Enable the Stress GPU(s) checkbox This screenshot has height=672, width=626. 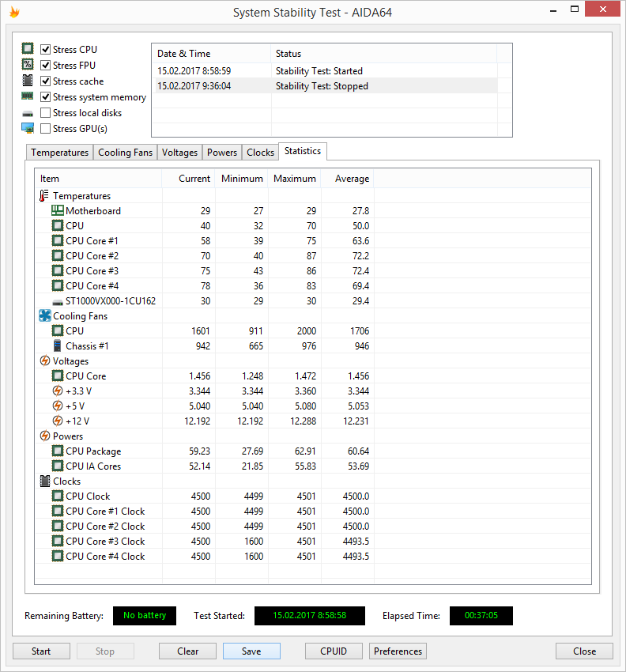(x=45, y=129)
